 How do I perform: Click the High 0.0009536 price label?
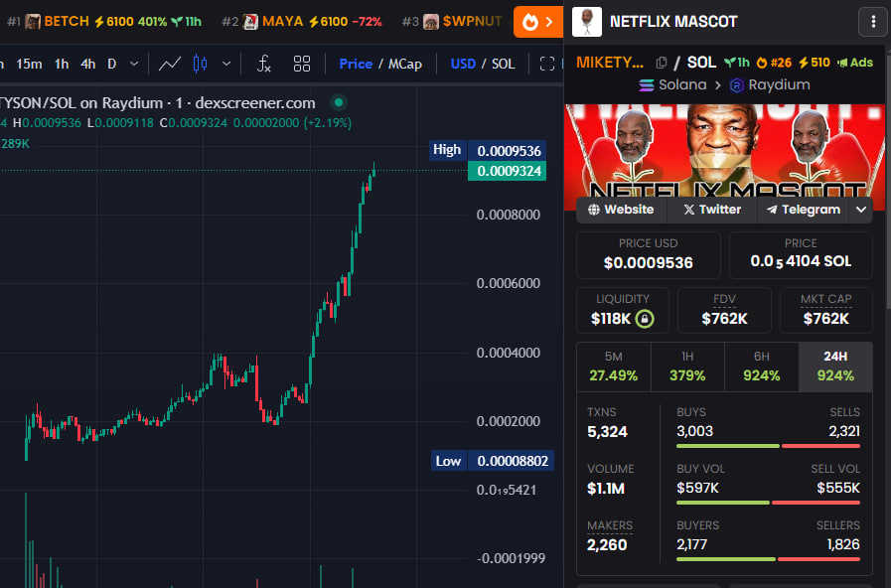tap(488, 151)
